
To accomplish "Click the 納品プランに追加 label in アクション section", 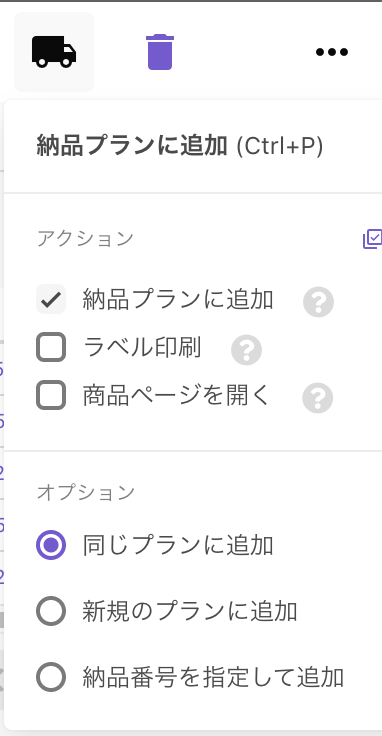I will tap(178, 299).
